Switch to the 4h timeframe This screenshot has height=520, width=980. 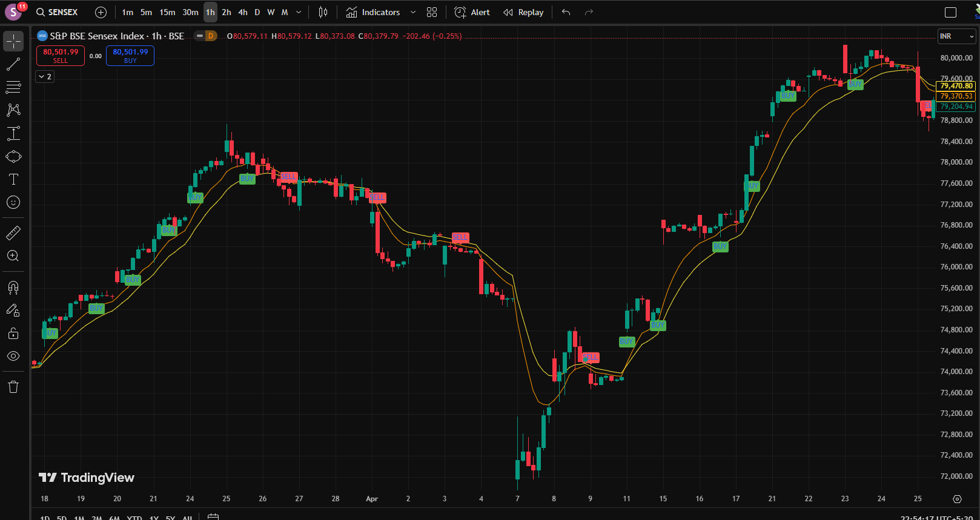pyautogui.click(x=243, y=12)
